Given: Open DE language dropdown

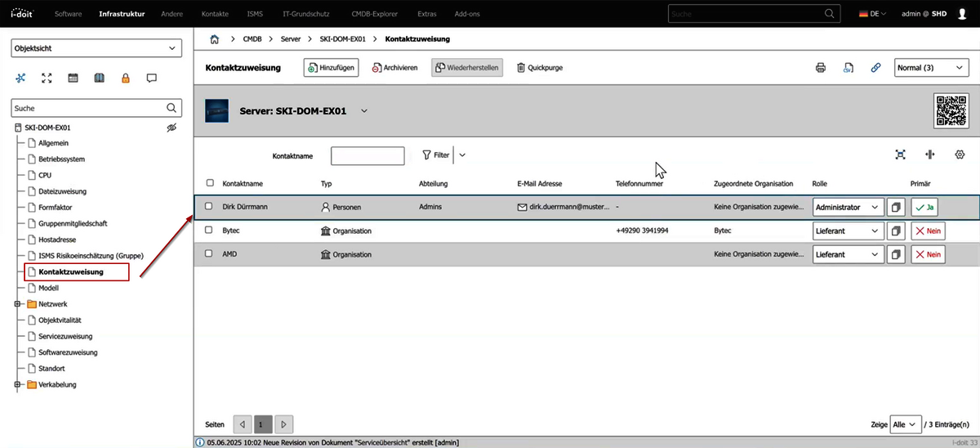Looking at the screenshot, I should [873, 14].
